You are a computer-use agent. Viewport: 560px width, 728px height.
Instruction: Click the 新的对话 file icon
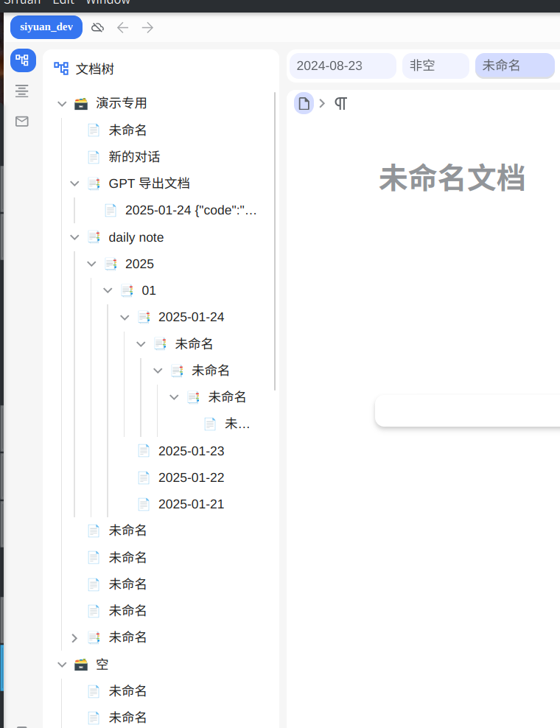click(x=94, y=157)
